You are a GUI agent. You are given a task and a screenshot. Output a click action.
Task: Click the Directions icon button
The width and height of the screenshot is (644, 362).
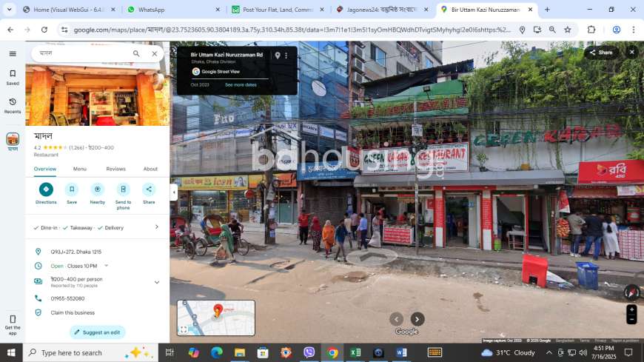point(46,190)
